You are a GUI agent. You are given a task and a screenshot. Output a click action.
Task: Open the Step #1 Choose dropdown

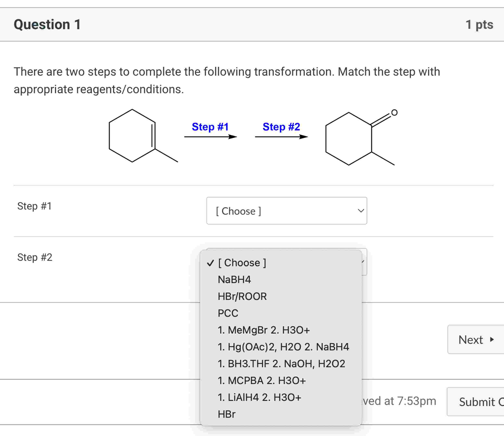[287, 211]
